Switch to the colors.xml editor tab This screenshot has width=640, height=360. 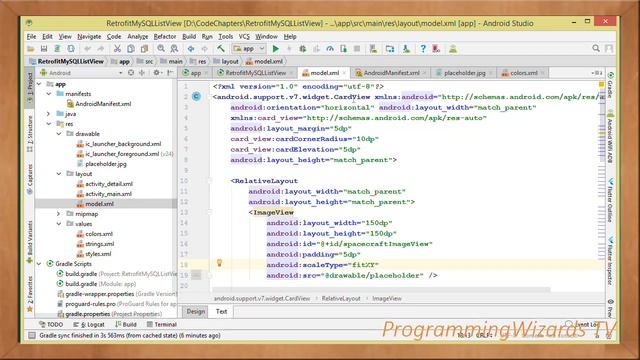(523, 73)
